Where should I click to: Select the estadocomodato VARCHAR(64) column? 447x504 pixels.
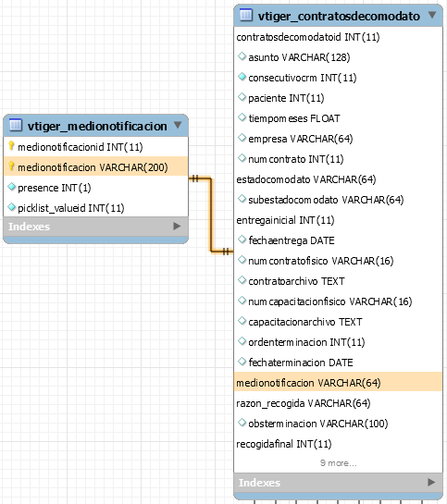pyautogui.click(x=306, y=179)
